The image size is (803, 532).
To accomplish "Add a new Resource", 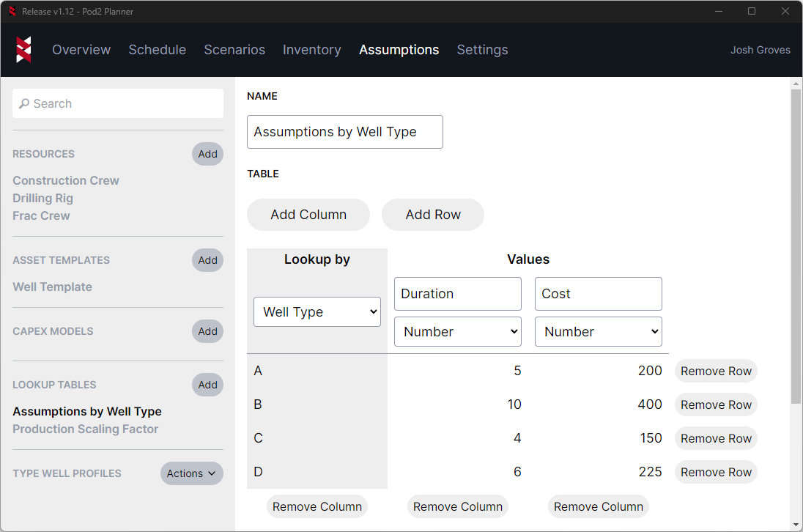I will (x=207, y=154).
